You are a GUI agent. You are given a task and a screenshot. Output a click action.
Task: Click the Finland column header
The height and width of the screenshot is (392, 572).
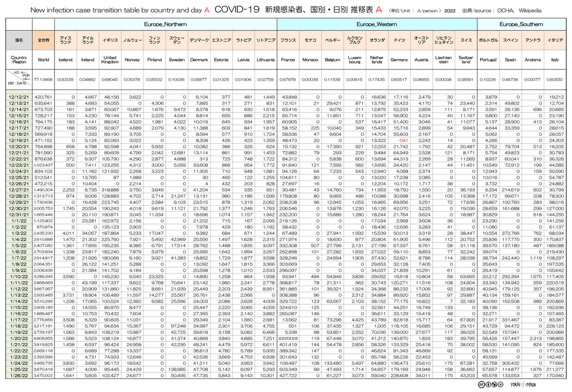154,60
